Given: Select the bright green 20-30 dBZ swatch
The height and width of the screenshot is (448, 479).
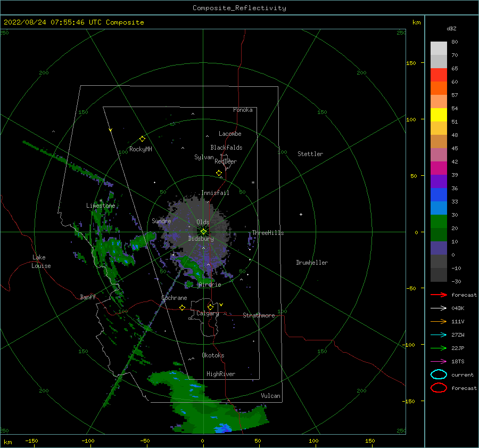Looking at the screenshot, I should [439, 222].
